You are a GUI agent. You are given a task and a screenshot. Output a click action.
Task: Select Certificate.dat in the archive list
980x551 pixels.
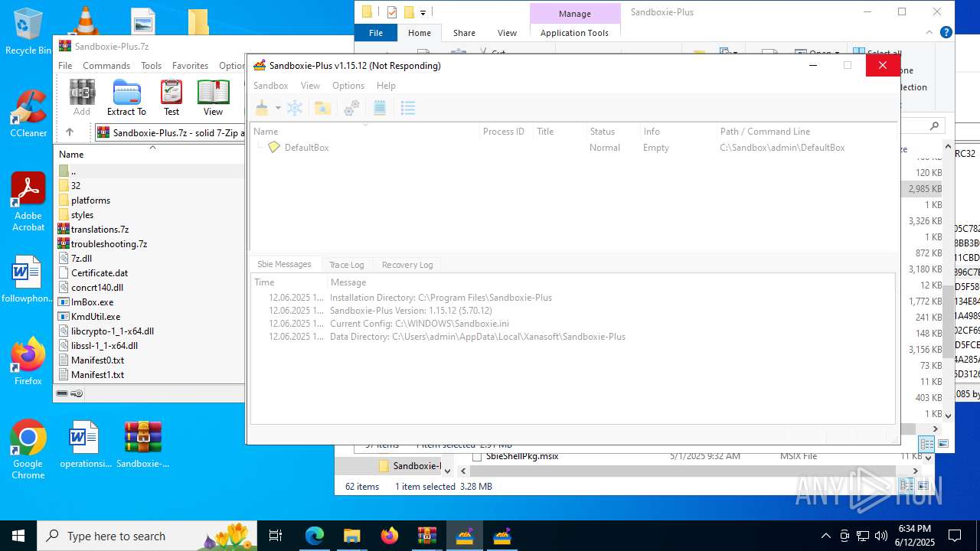(100, 273)
